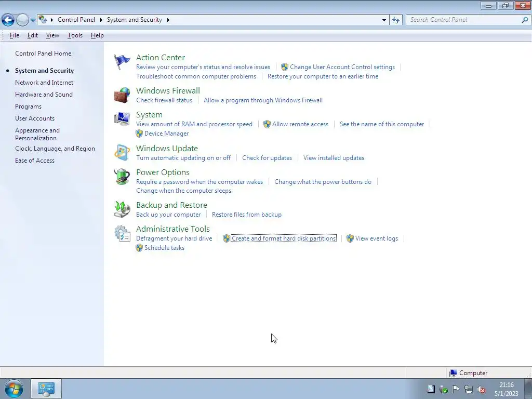
Task: Click shield beside Change User Account Control
Action: coord(285,67)
